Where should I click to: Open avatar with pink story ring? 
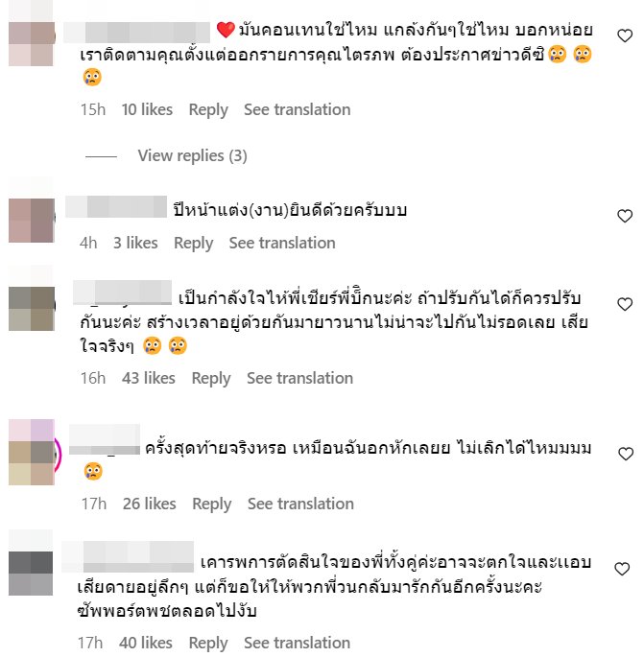pos(33,453)
